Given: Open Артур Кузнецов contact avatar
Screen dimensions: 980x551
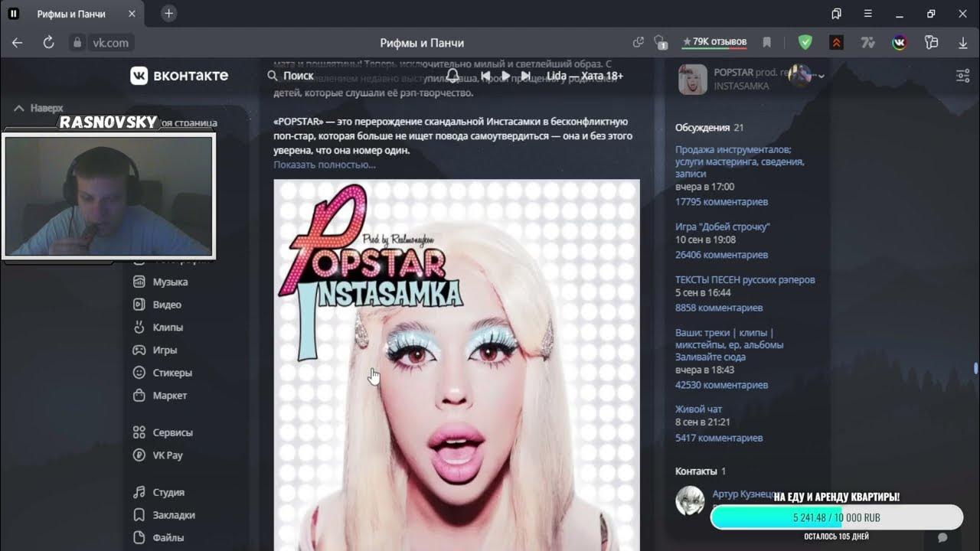Looking at the screenshot, I should coord(690,500).
